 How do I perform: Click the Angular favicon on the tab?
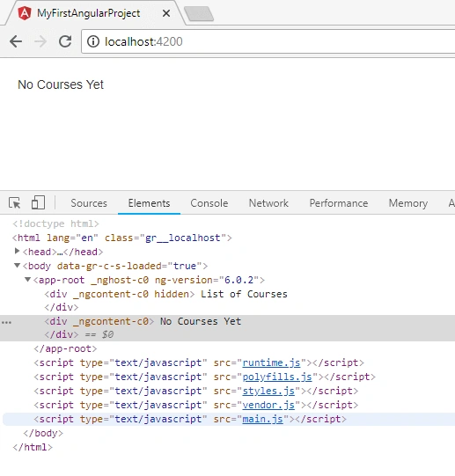25,13
